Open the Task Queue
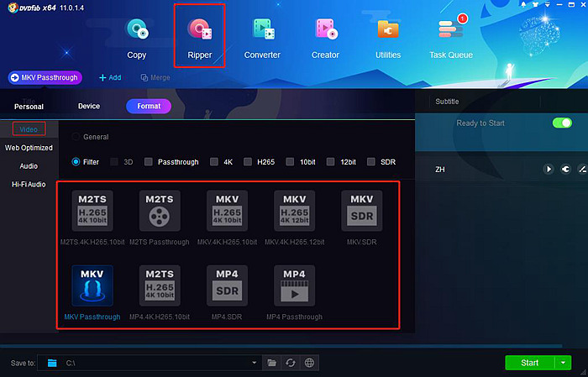Viewport: 588px width, 377px height. click(451, 39)
